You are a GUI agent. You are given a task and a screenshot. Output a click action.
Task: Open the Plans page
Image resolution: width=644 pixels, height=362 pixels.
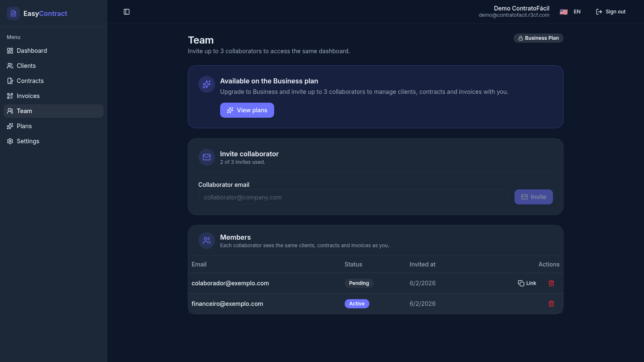[x=53, y=126]
